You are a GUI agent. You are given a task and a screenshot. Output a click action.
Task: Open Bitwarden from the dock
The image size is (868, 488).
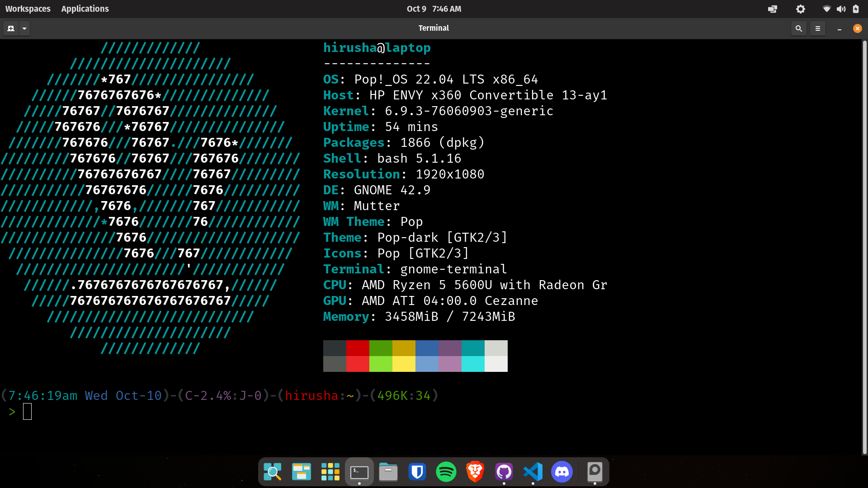(x=417, y=472)
